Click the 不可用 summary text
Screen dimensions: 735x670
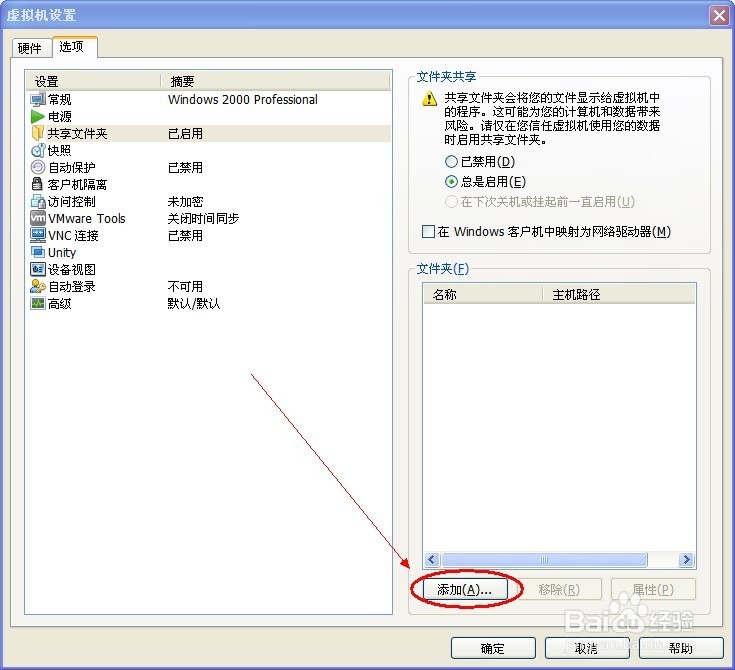(x=186, y=286)
